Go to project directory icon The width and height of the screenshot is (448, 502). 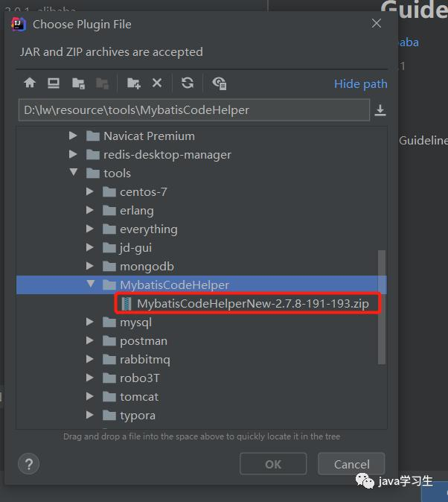(x=78, y=83)
